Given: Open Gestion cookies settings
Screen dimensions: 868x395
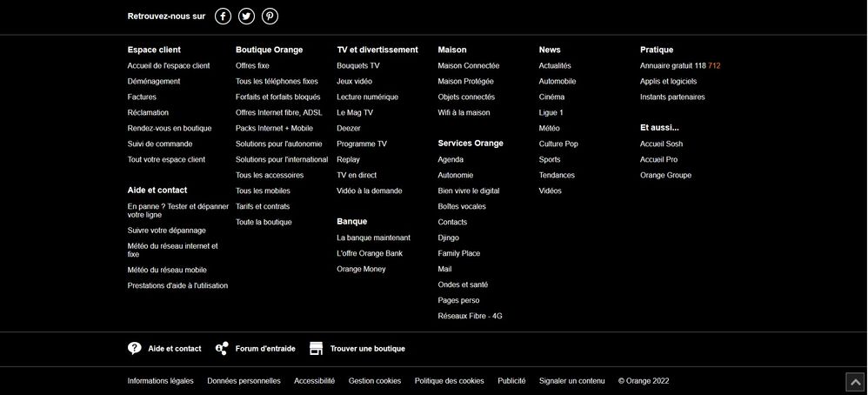Looking at the screenshot, I should (375, 380).
